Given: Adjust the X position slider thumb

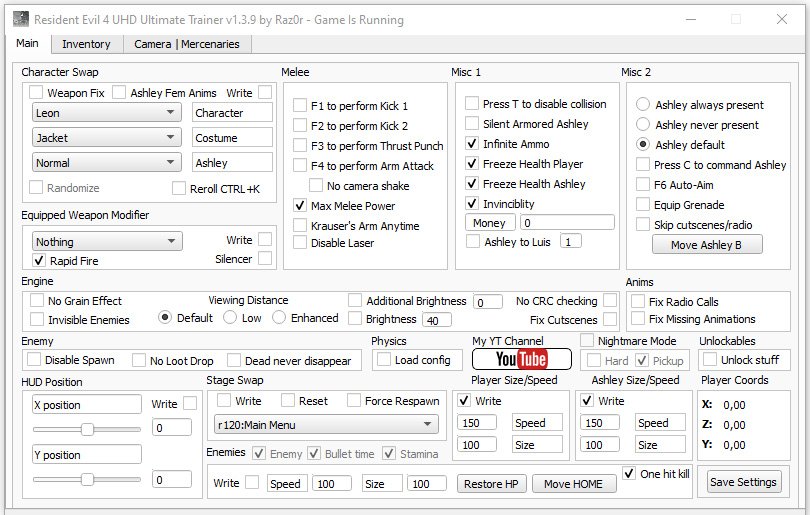Looking at the screenshot, I should tap(87, 429).
